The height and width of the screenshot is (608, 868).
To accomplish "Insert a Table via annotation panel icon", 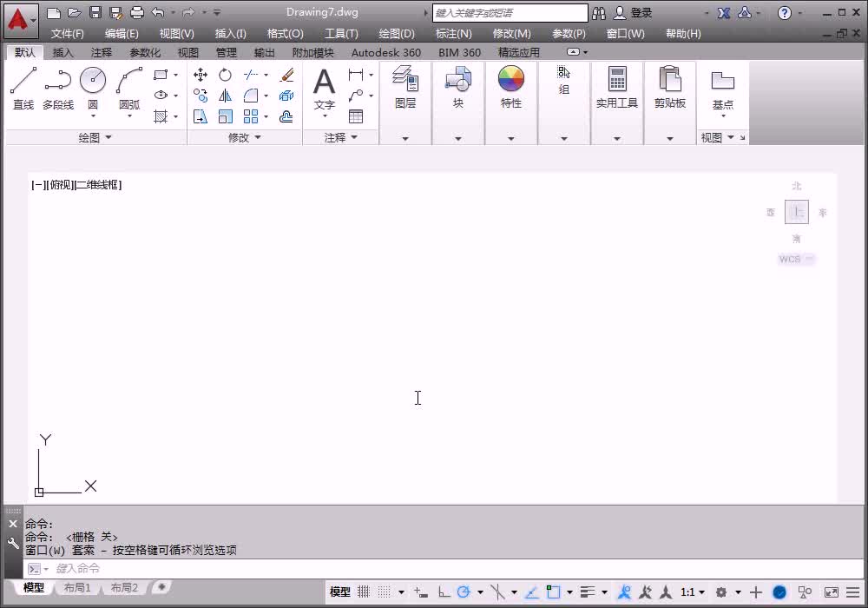I will tap(356, 116).
